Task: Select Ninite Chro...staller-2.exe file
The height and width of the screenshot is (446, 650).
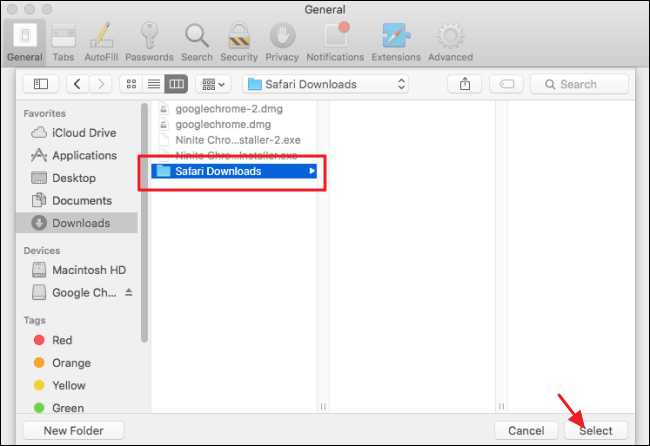Action: tap(234, 140)
